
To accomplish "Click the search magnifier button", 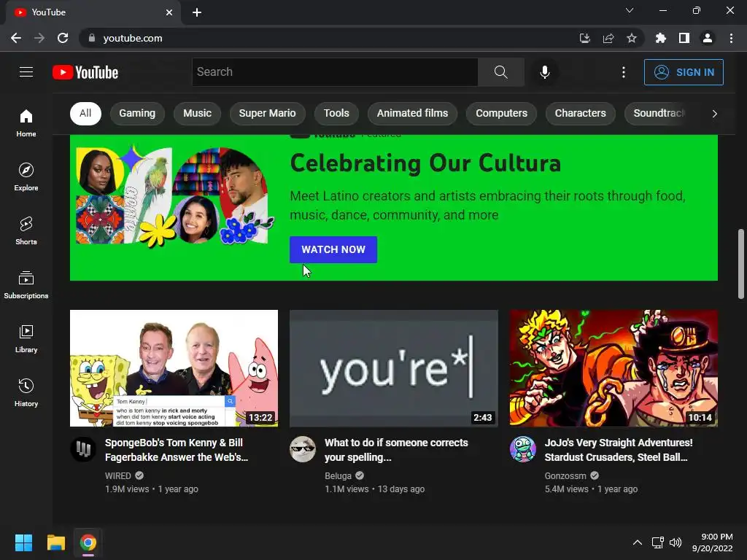I will (x=500, y=72).
